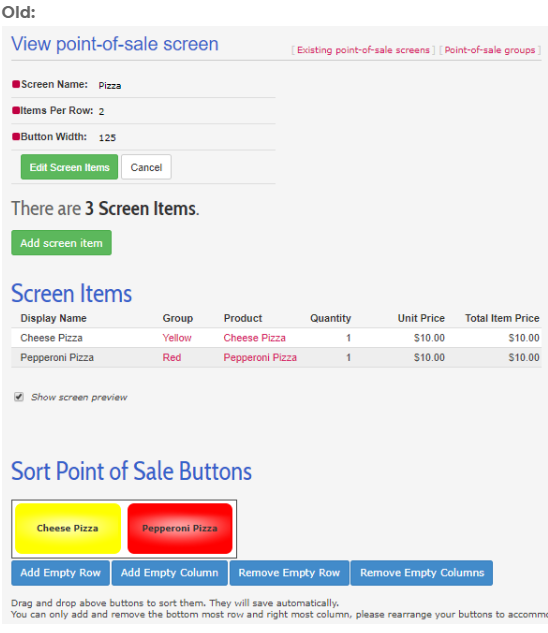Image resolution: width=548 pixels, height=633 pixels.
Task: Click the Cancel button
Action: (146, 167)
